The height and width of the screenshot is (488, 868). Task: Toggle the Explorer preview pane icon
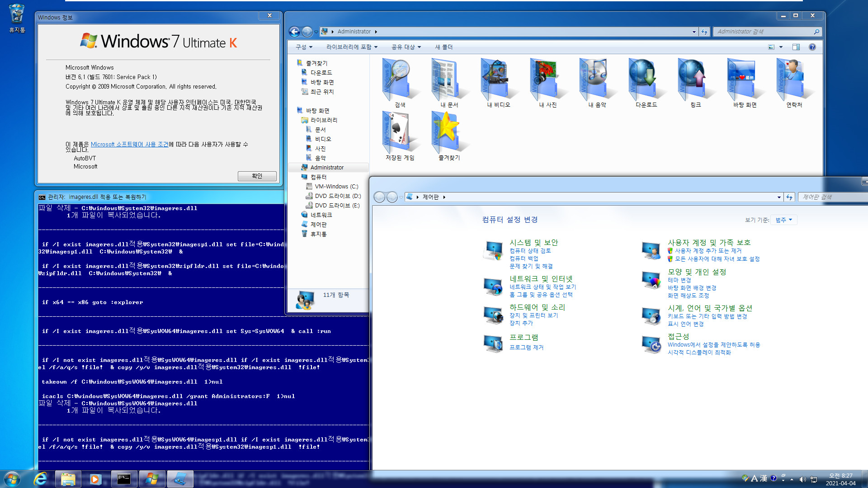pyautogui.click(x=796, y=47)
